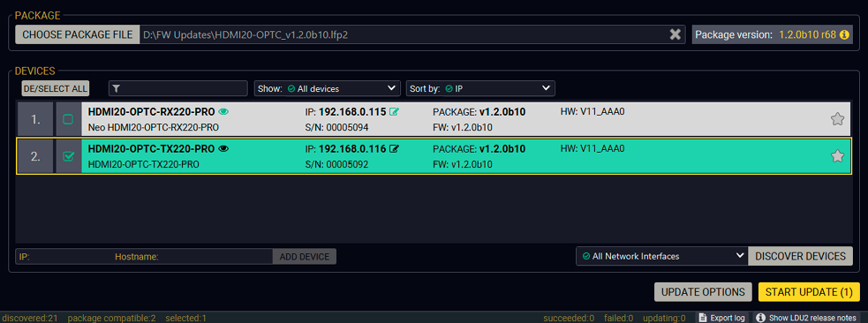
Task: Click updating:0 status entry
Action: pos(664,318)
